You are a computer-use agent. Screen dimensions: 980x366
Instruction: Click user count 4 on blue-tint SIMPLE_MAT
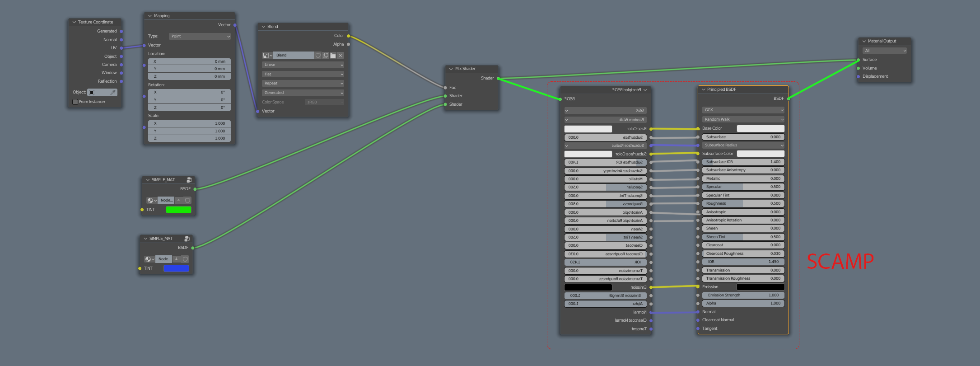177,259
